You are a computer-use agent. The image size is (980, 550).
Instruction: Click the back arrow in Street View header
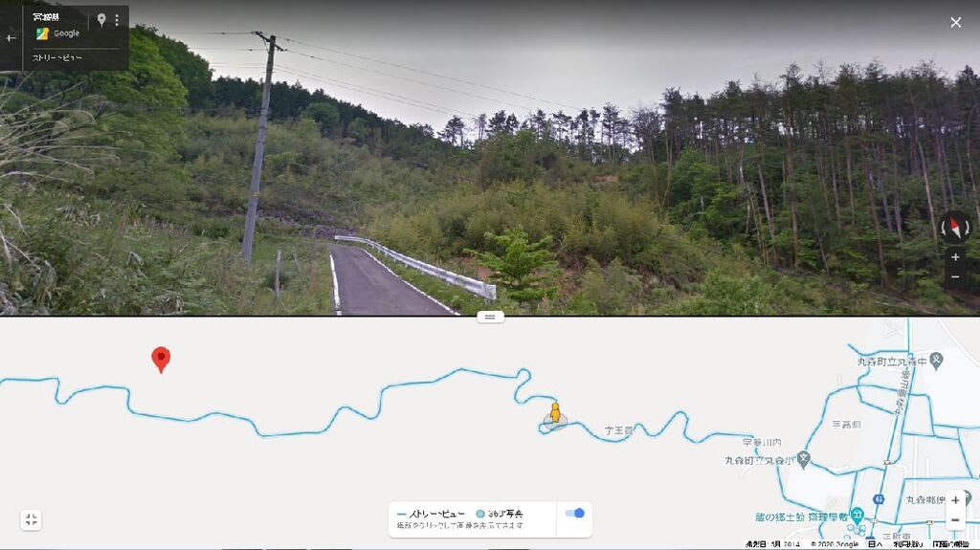pos(11,38)
